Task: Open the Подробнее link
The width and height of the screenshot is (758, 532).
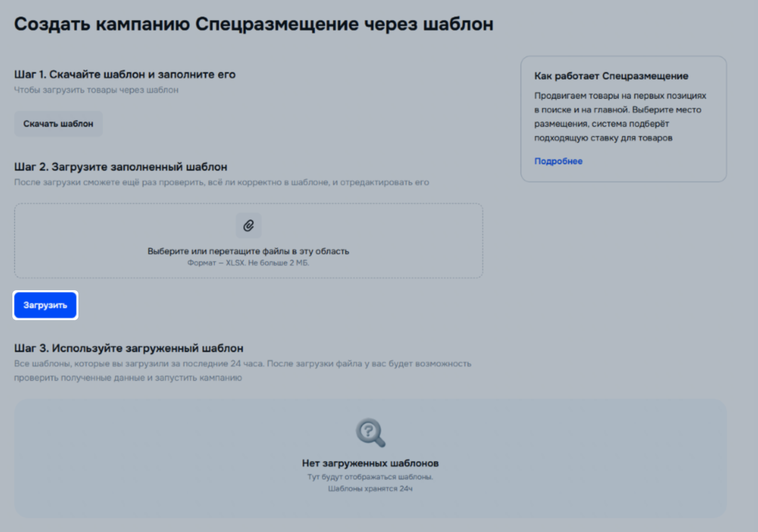Action: point(558,161)
